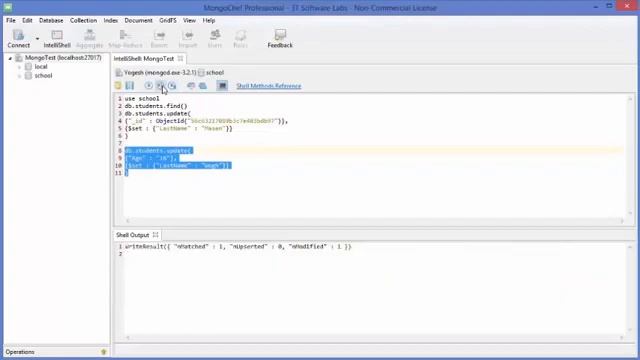640x360 pixels.
Task: Open the Index menu
Action: tap(111, 20)
